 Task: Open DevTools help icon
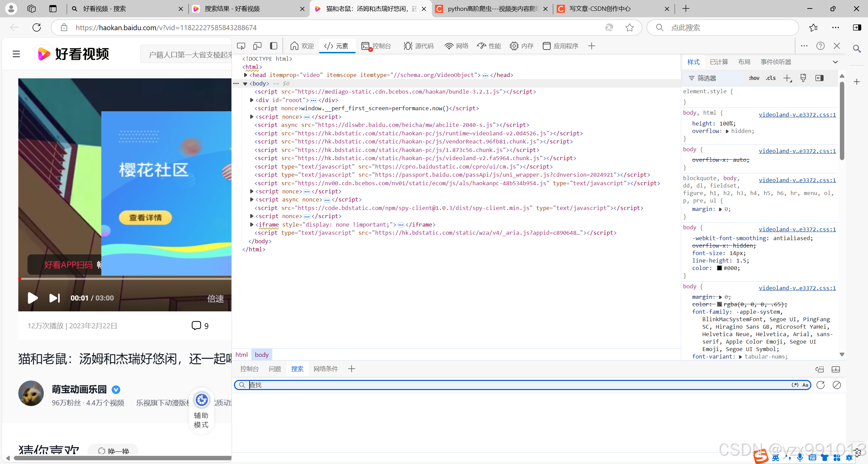pyautogui.click(x=821, y=46)
